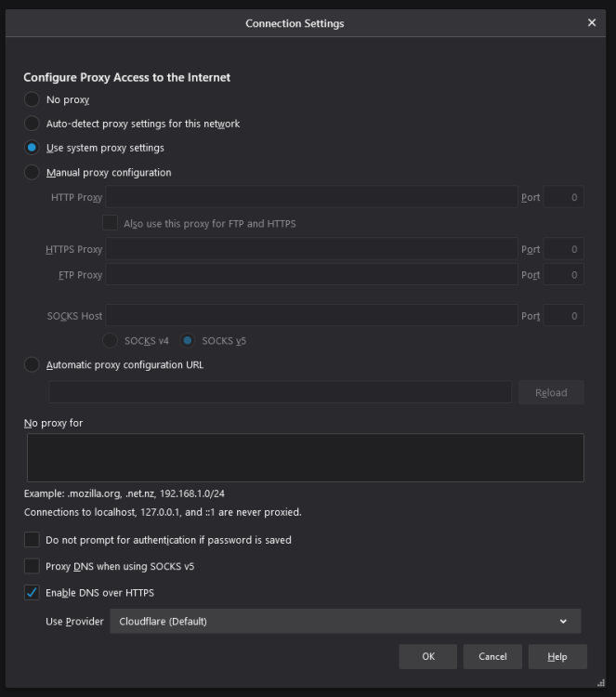Tick Also use this proxy for FTP and HTTPS

tap(110, 223)
